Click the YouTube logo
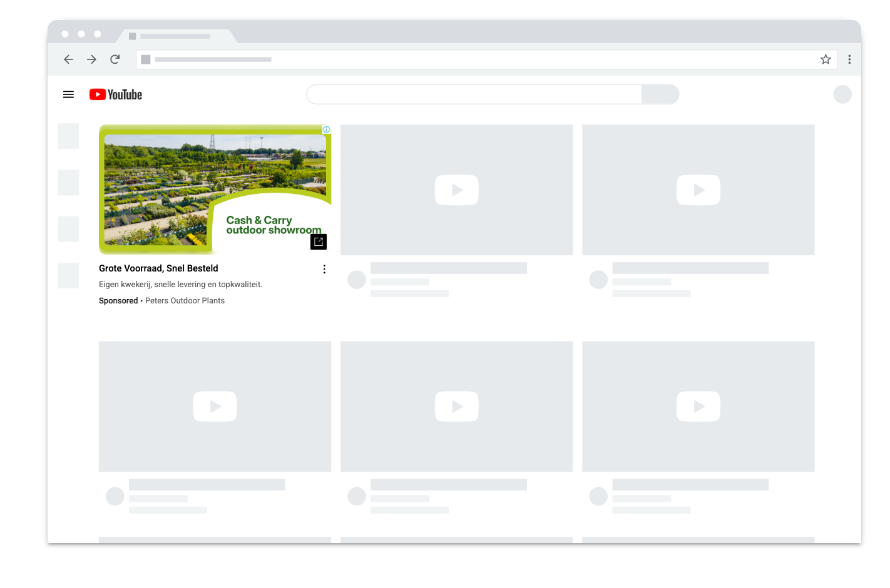The height and width of the screenshot is (588, 890). tap(116, 94)
